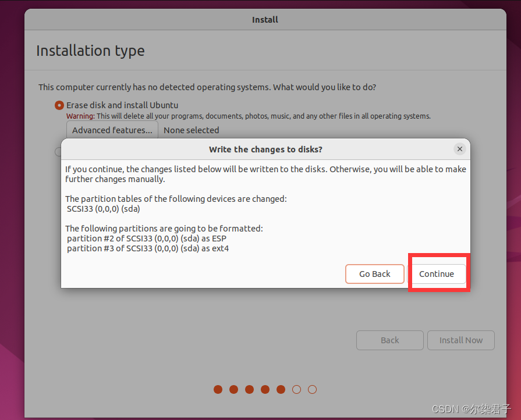Click partition #2 as ESP line
521x420 pixels.
click(x=147, y=239)
